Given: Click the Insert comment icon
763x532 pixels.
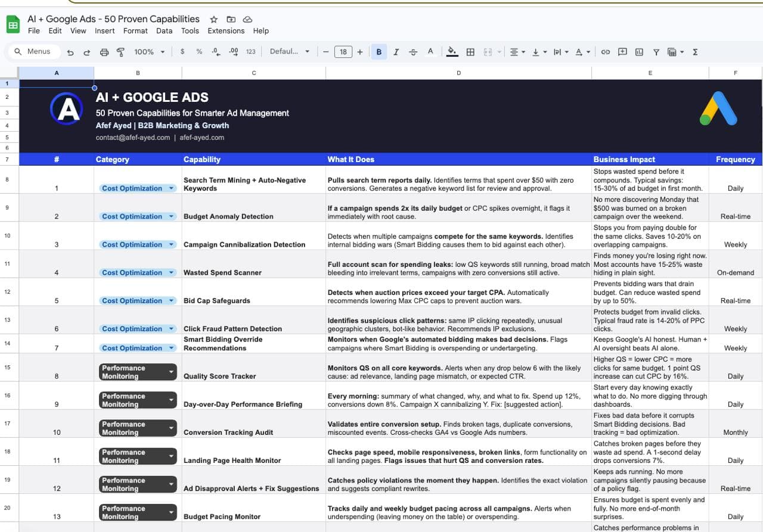Looking at the screenshot, I should (622, 52).
